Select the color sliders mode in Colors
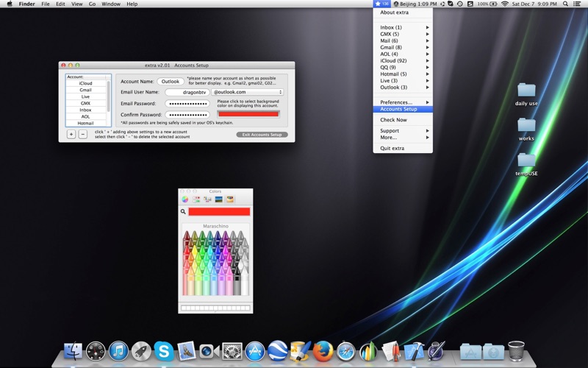The height and width of the screenshot is (368, 588). 196,199
